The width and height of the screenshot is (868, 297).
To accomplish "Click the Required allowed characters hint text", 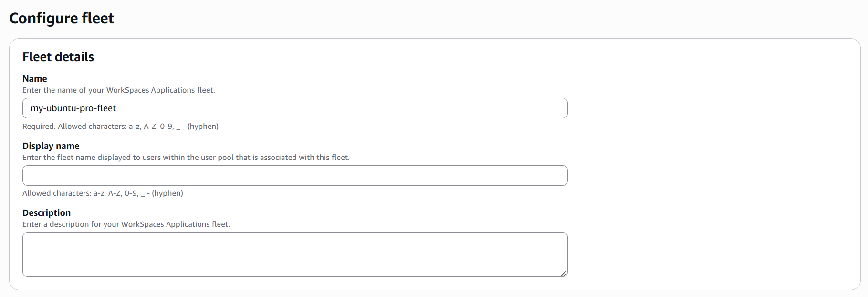I will 120,126.
